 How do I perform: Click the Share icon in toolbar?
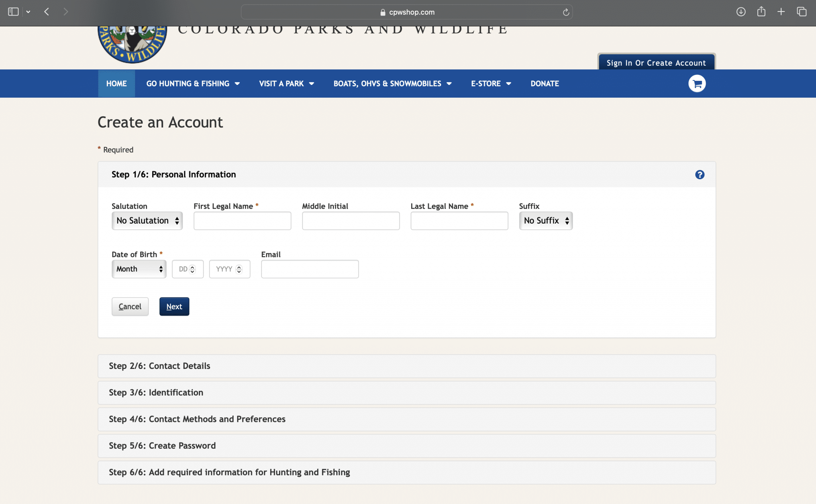[x=761, y=12]
